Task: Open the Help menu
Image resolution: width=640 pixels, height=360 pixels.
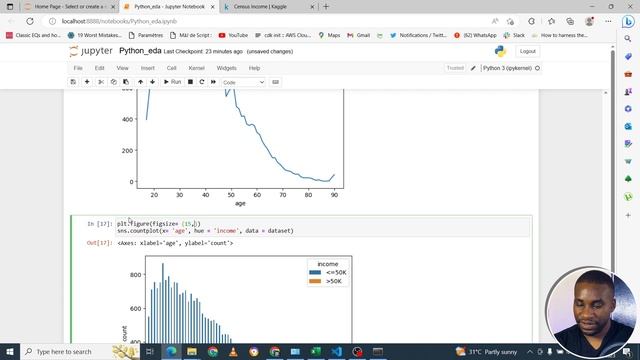Action: pyautogui.click(x=254, y=68)
